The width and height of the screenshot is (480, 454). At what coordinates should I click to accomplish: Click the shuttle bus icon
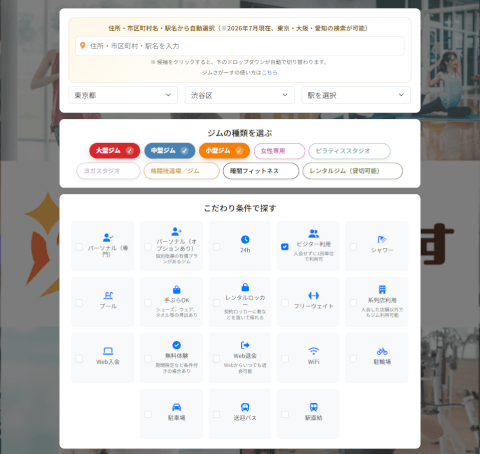[245, 407]
